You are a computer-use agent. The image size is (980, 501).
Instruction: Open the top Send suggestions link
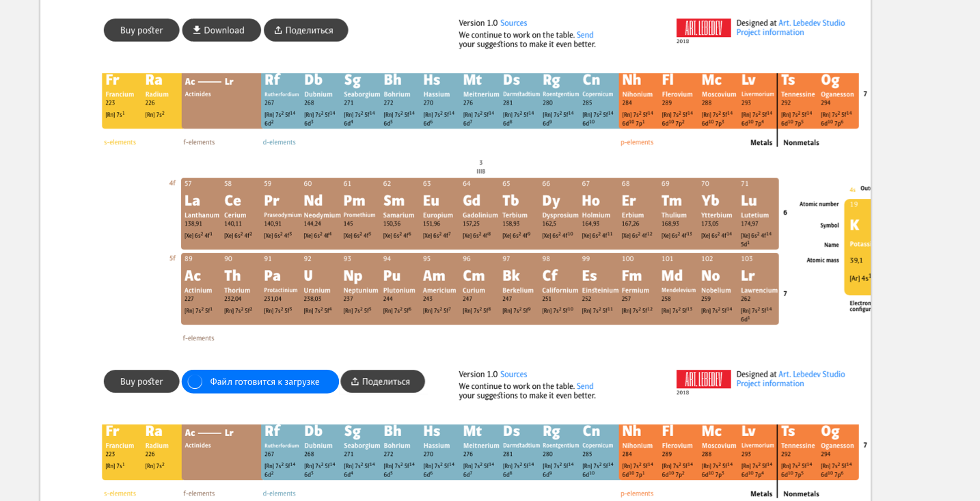pyautogui.click(x=585, y=35)
